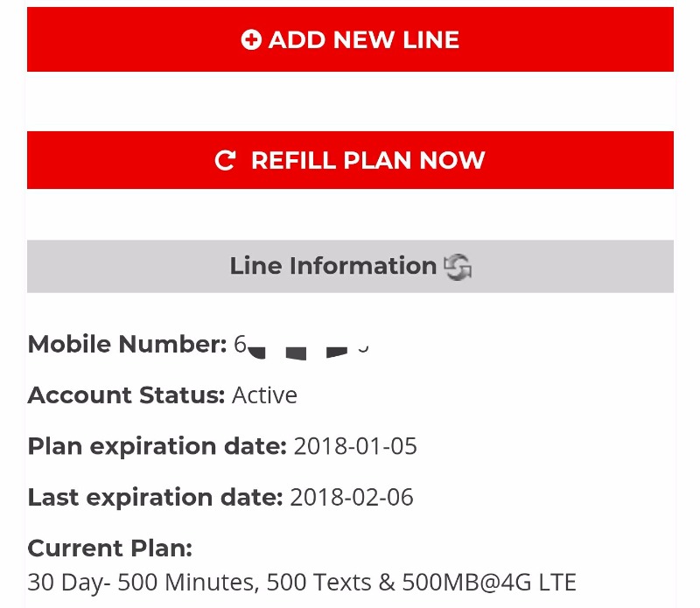Select the 2018-01-05 expiration date
Image resolution: width=700 pixels, height=608 pixels.
click(x=355, y=446)
